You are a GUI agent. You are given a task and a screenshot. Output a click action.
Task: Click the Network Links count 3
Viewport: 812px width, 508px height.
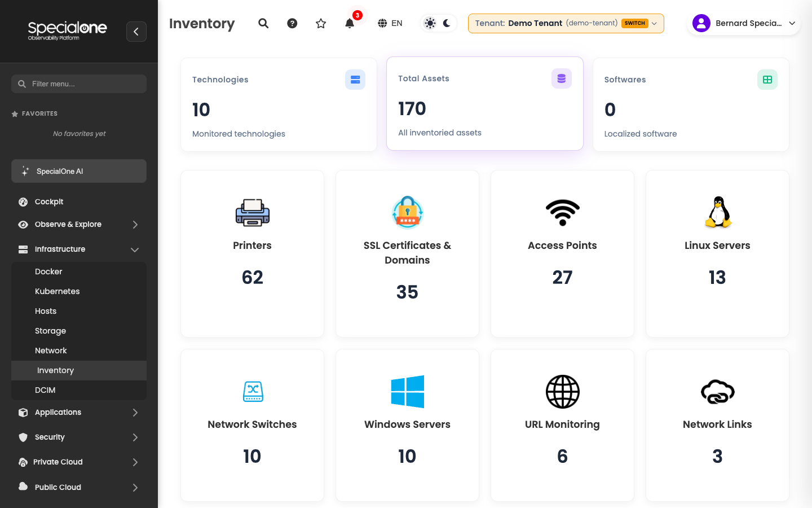click(717, 456)
